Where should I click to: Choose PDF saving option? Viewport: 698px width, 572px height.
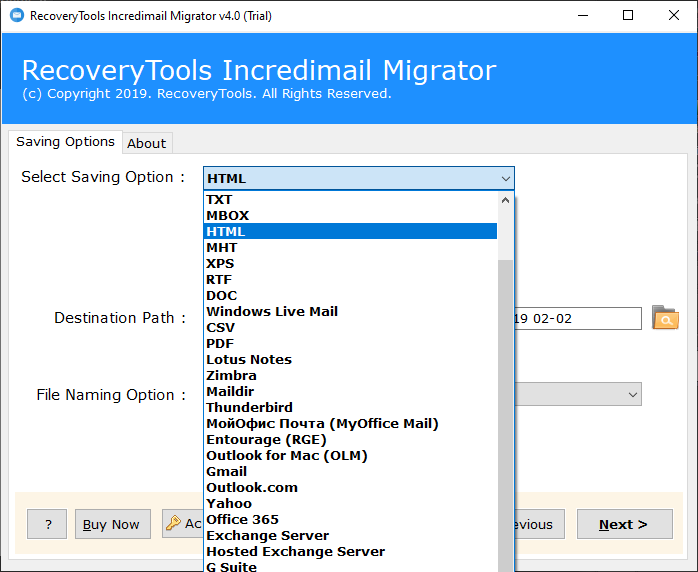coord(350,344)
